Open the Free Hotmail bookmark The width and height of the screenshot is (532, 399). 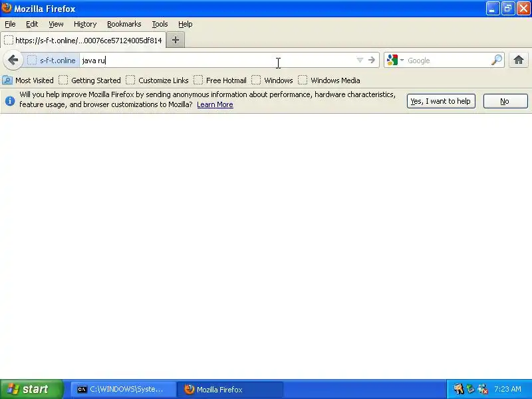pyautogui.click(x=220, y=80)
